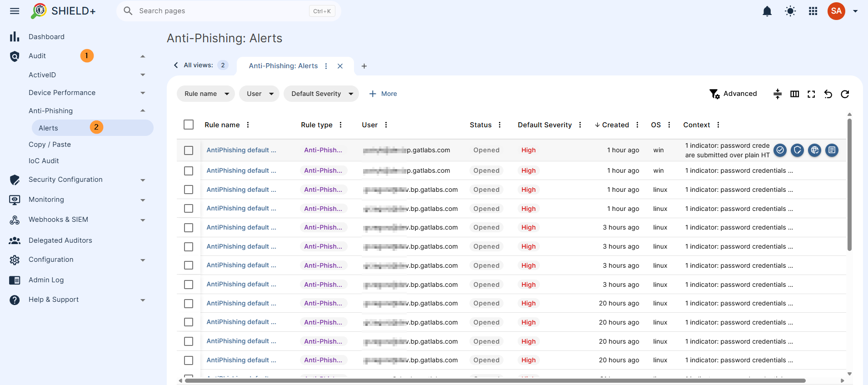Open Dashboard in the sidebar

click(x=46, y=37)
